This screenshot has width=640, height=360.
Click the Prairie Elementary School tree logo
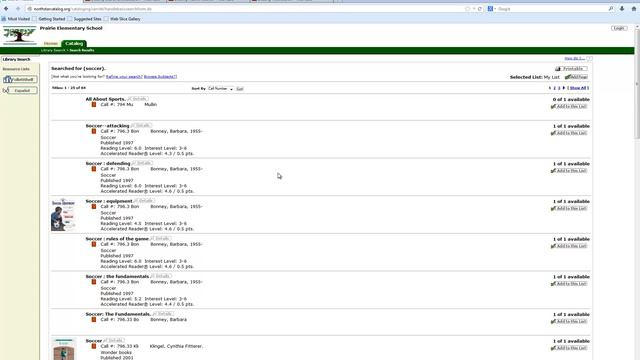20,35
